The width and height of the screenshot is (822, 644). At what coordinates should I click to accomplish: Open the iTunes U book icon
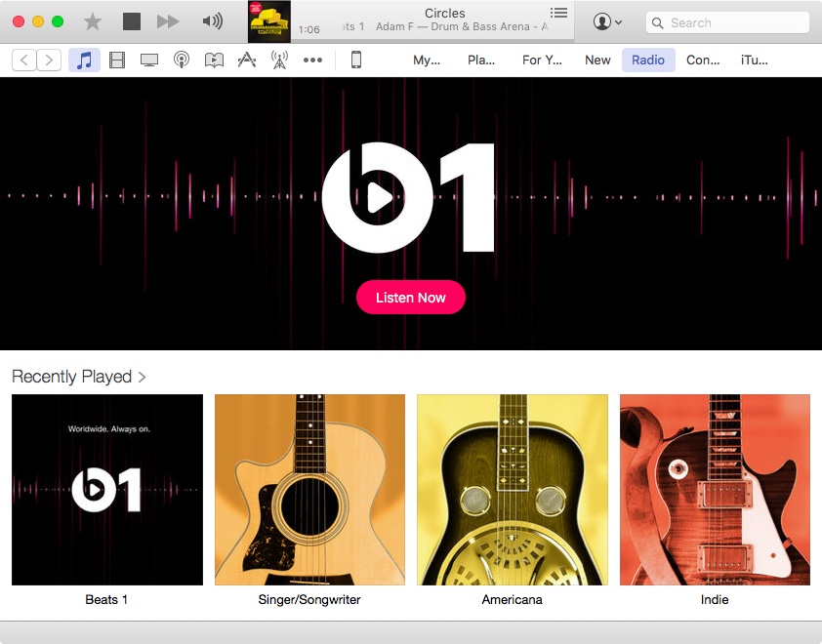point(214,60)
